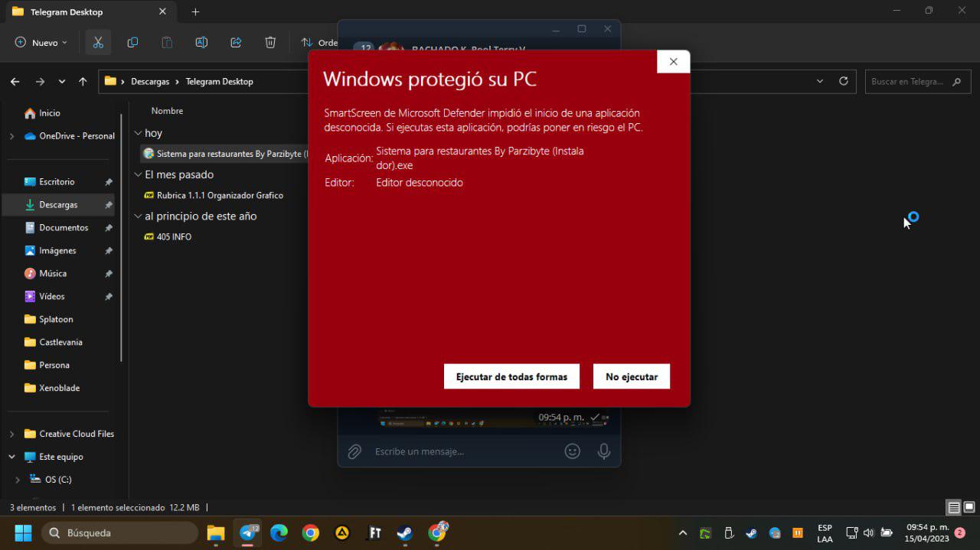Click the Rename icon in Explorer toolbar
This screenshot has height=550, width=980.
click(x=201, y=43)
